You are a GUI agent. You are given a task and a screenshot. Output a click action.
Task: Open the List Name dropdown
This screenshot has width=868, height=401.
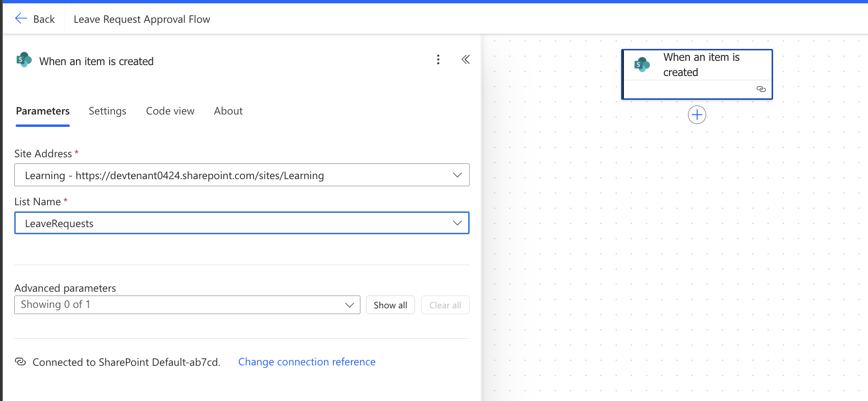[457, 223]
